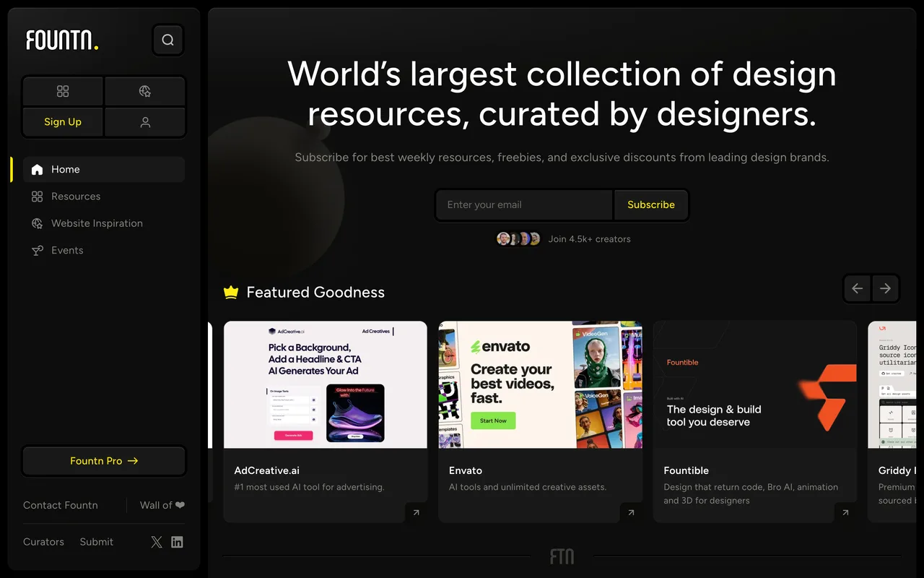Screen dimensions: 924x578
Task: Open the Envato preview thumbnail
Action: (x=540, y=384)
